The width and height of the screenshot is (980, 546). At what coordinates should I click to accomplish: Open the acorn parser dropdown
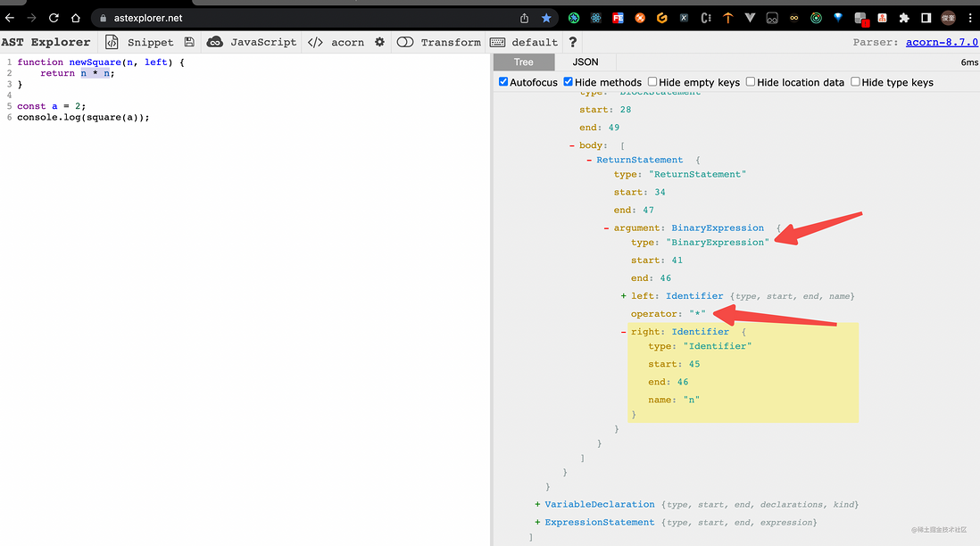(x=347, y=42)
